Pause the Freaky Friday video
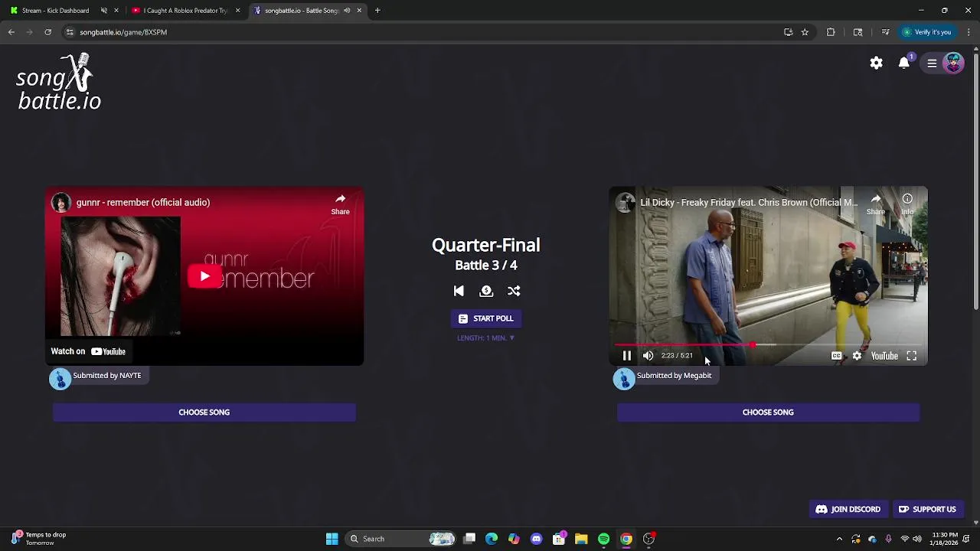The image size is (980, 551). tap(626, 356)
